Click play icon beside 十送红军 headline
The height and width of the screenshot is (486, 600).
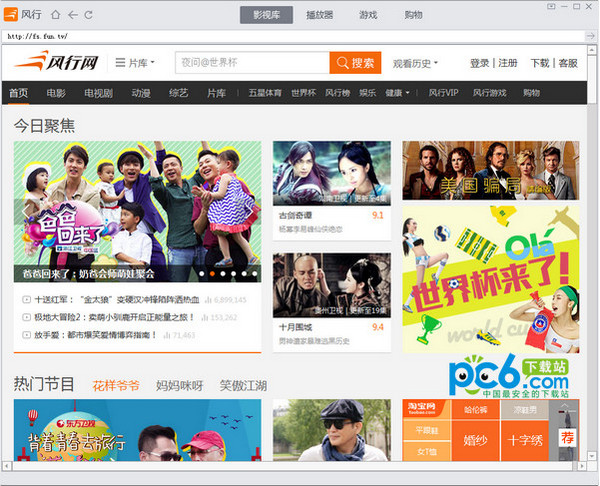click(x=26, y=300)
